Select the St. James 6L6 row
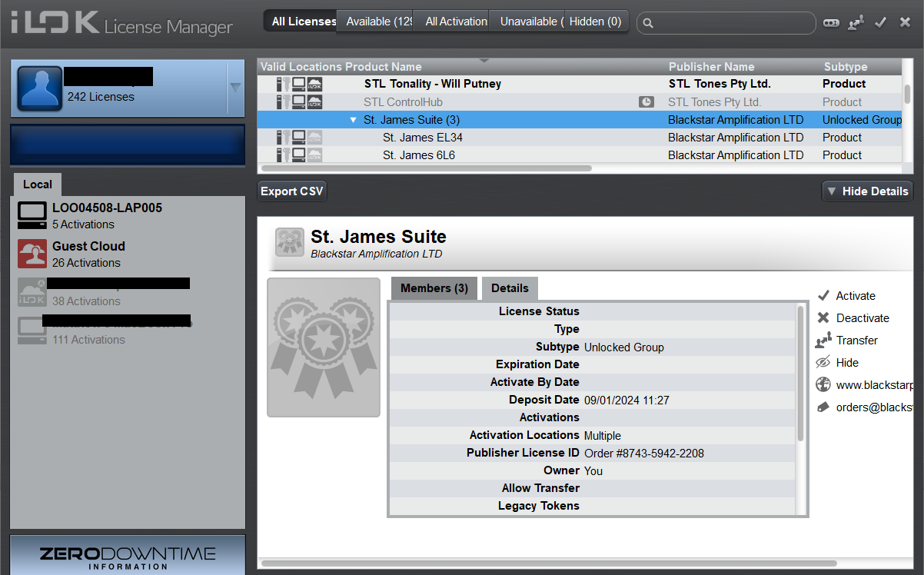Screen dimensions: 924x575 pos(580,155)
